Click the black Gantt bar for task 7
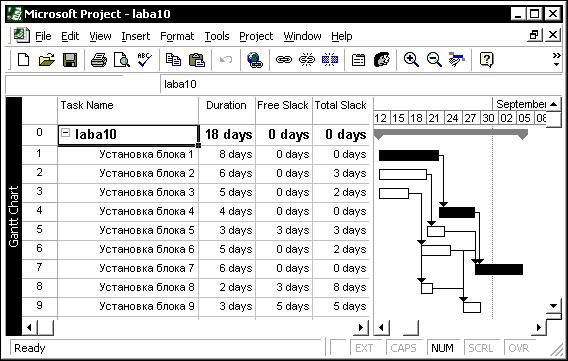 [x=499, y=269]
